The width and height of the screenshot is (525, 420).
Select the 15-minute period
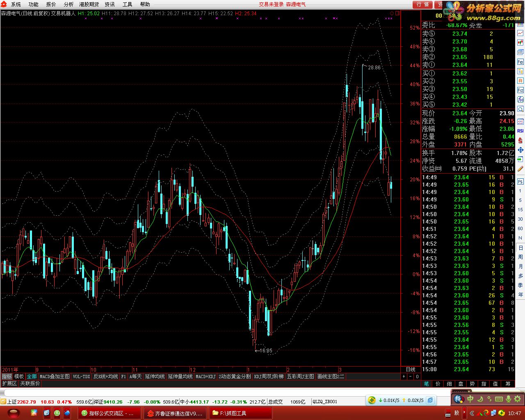tap(520, 210)
